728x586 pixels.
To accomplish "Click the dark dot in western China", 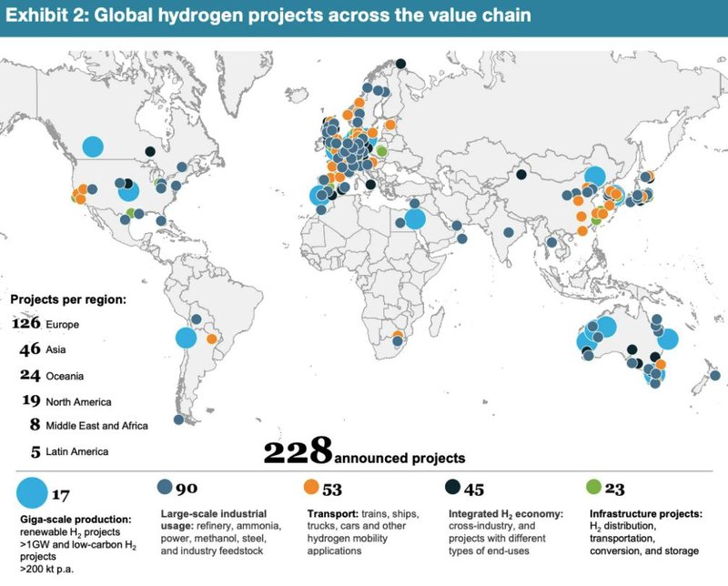I will click(521, 175).
